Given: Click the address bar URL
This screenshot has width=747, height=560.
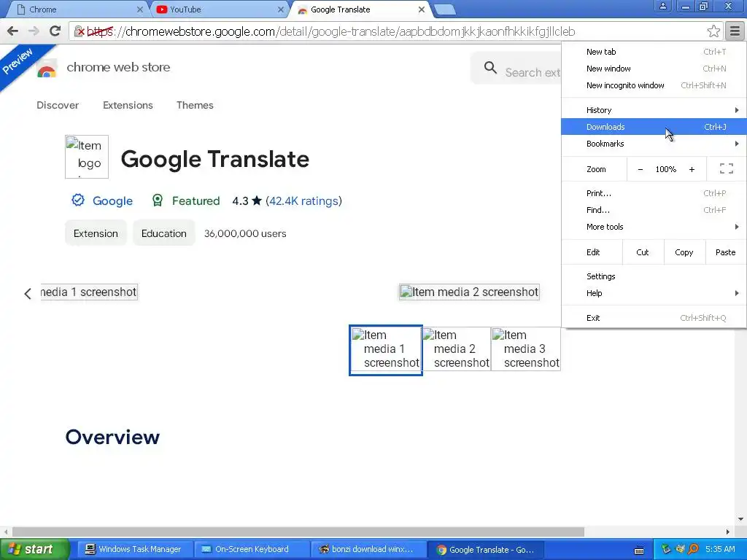Looking at the screenshot, I should coord(331,31).
